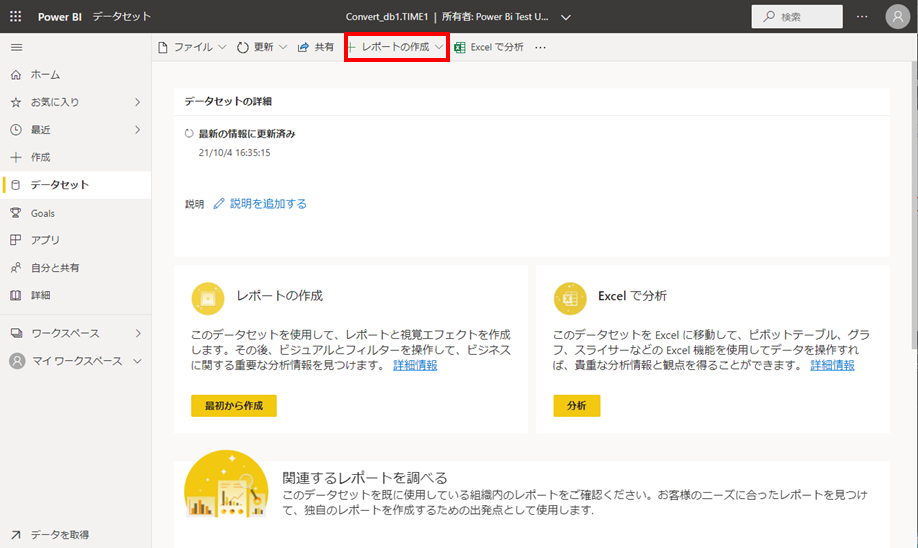Open アプリ in the sidebar

click(45, 240)
